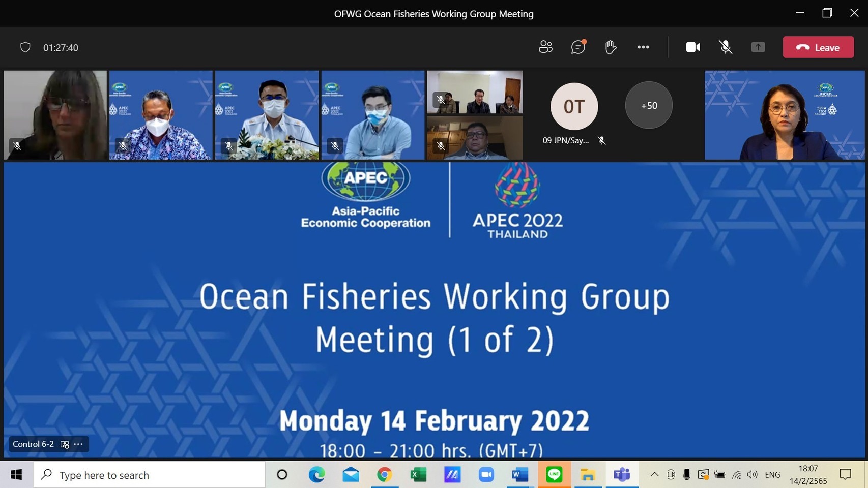
Task: Open Cortana circle icon on taskbar
Action: tap(282, 475)
